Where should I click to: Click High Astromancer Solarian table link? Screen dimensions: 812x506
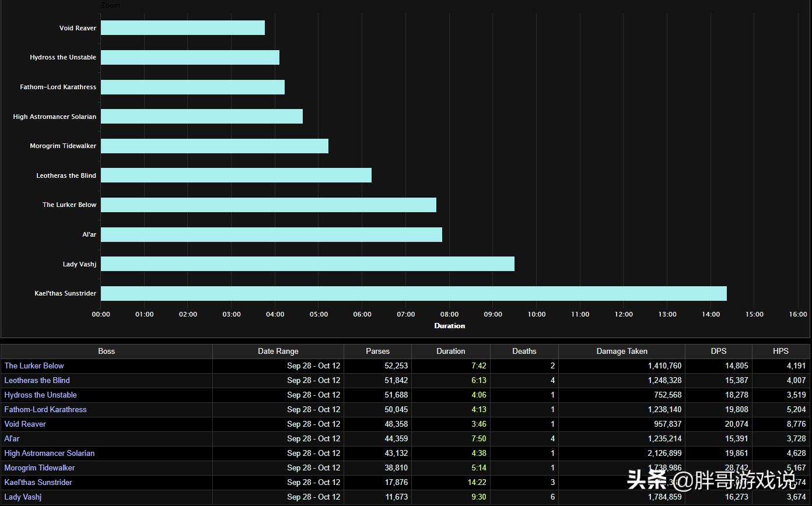pos(49,454)
